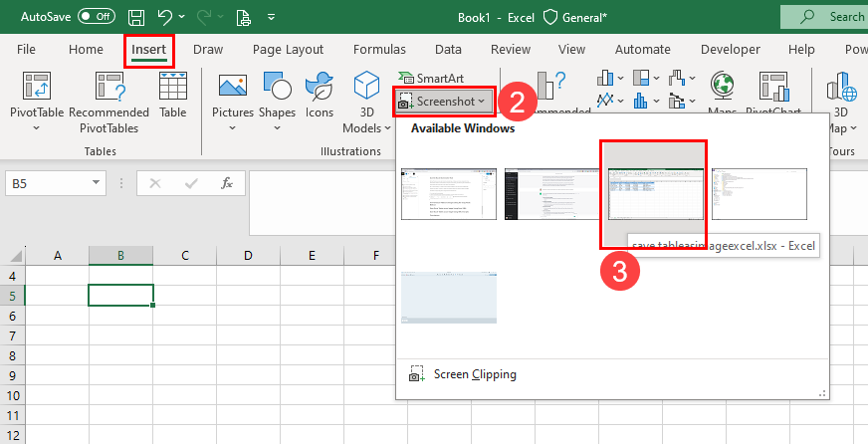Undo the last action
Screen dimensions: 868x444
(x=165, y=17)
